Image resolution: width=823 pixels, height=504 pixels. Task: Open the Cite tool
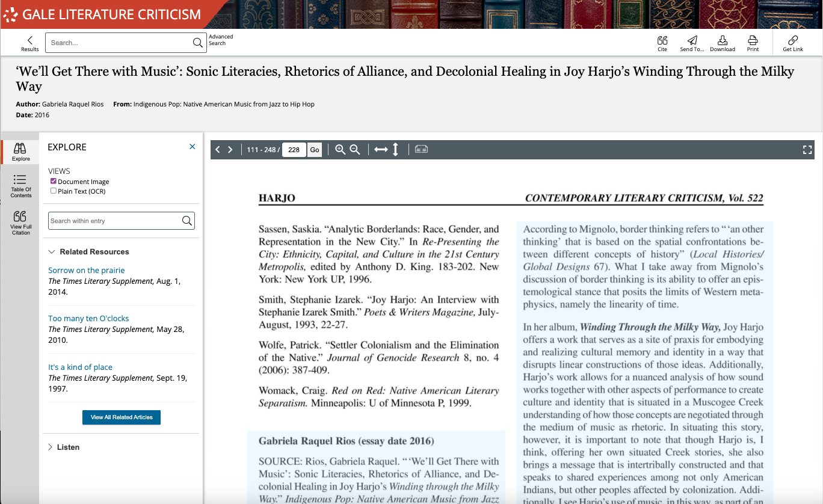pos(662,43)
